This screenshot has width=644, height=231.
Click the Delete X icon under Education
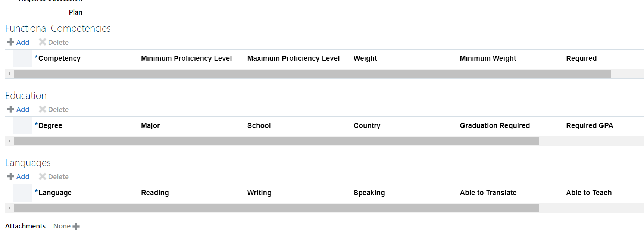[x=42, y=109]
